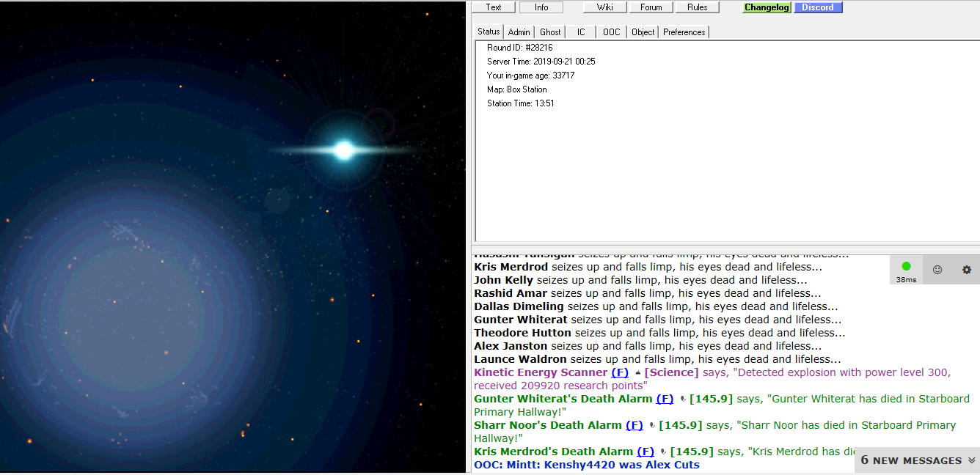Switch to the Ghost tab

[x=550, y=32]
